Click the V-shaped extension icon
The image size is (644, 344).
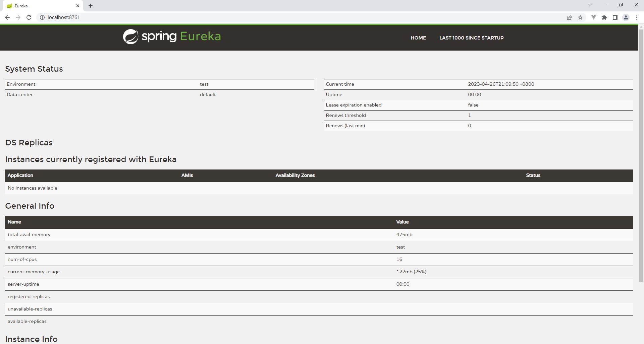pos(593,17)
